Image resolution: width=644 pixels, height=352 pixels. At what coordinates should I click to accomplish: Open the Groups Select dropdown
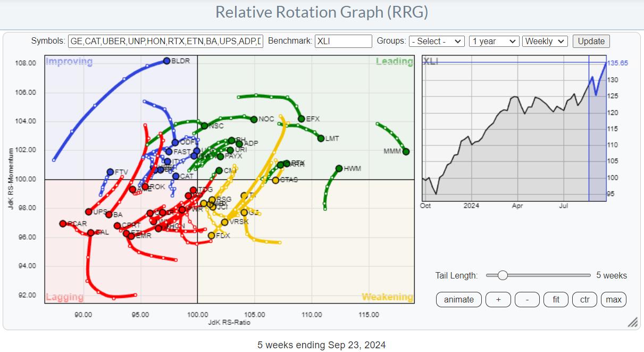click(437, 42)
